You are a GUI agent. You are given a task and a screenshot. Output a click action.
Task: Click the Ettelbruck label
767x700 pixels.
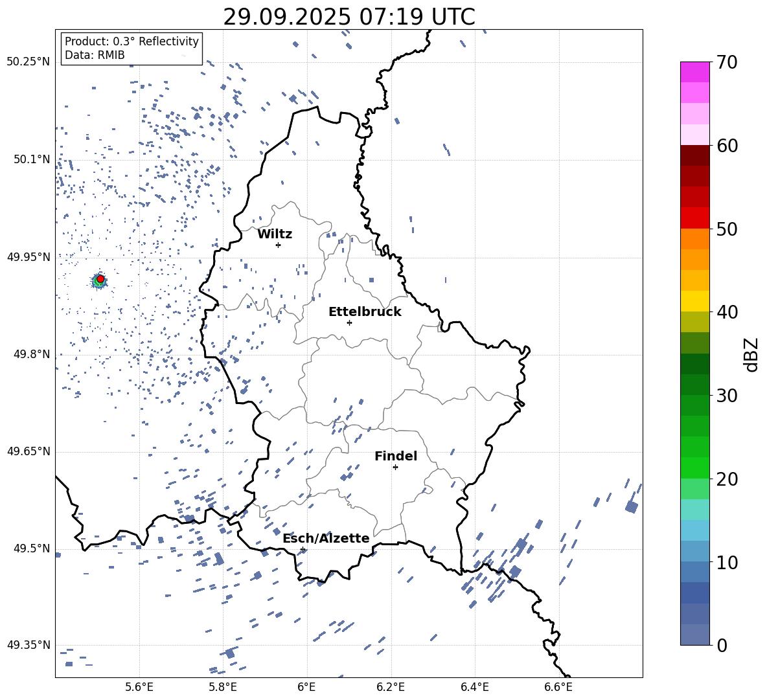(365, 312)
